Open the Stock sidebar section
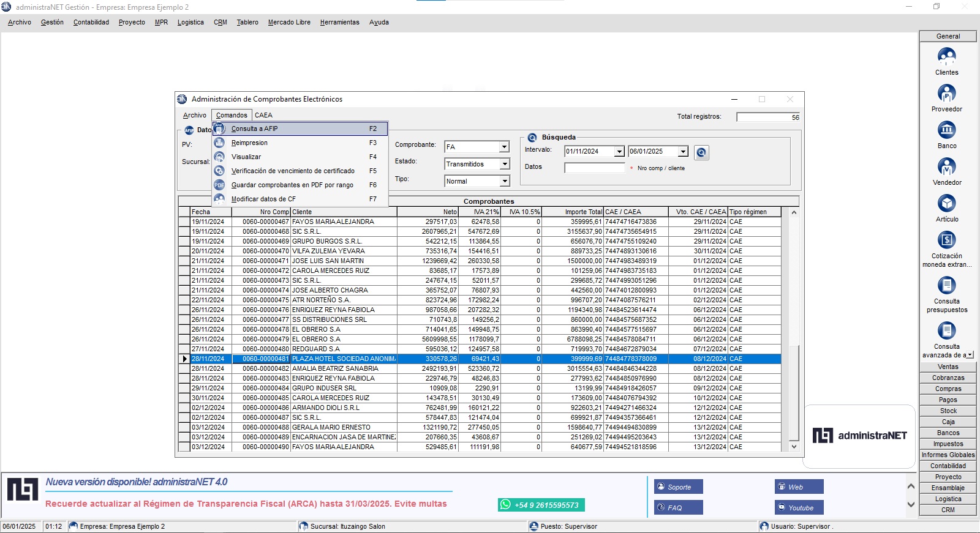This screenshot has height=533, width=980. [948, 411]
